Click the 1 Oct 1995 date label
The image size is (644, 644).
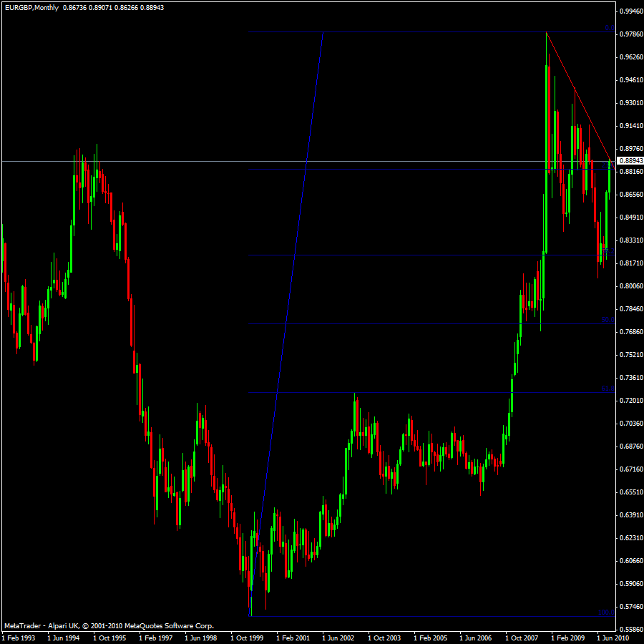tap(109, 638)
